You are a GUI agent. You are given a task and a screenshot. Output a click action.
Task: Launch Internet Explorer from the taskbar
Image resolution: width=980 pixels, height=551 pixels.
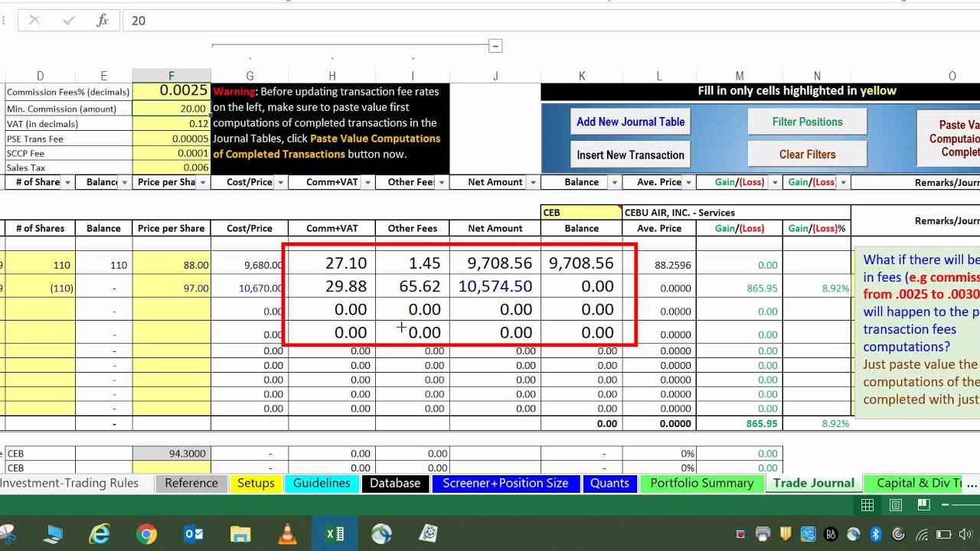click(100, 533)
